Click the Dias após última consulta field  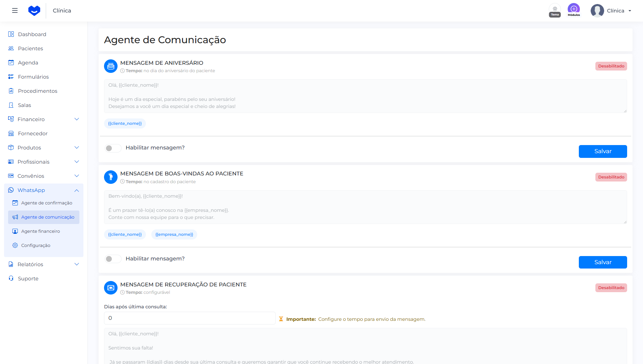[x=189, y=318]
